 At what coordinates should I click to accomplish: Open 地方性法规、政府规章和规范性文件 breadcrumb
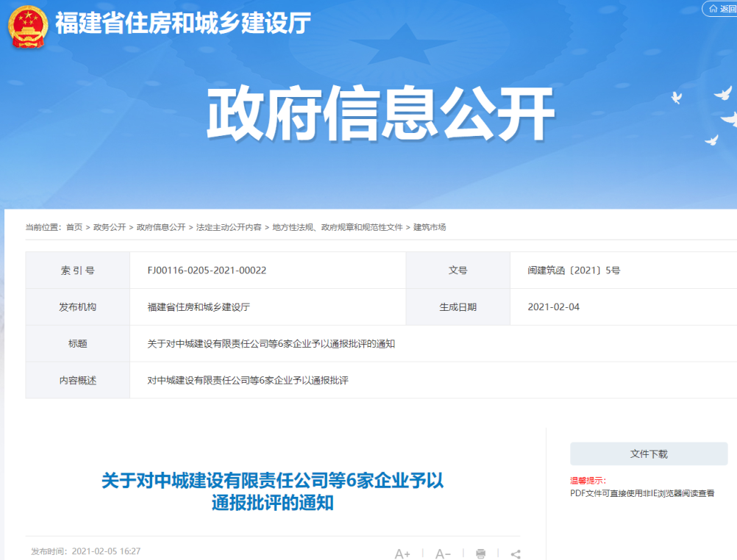click(338, 228)
